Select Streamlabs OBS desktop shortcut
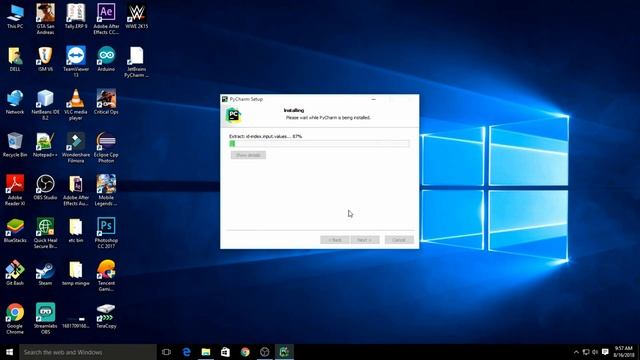Screen dimensions: 640x360 click(45, 319)
